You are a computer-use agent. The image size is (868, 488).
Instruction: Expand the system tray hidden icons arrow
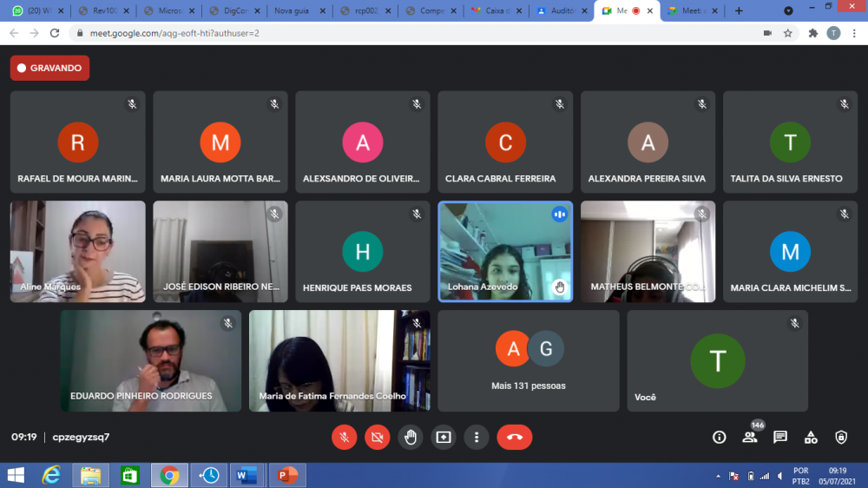point(718,476)
